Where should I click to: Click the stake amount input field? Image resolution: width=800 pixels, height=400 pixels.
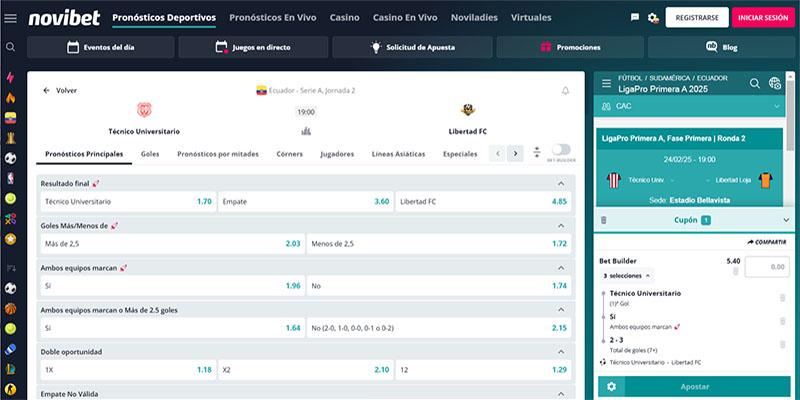767,267
